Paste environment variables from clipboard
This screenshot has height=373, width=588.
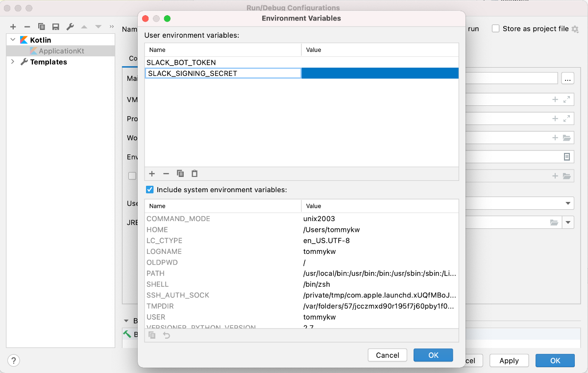click(x=195, y=174)
